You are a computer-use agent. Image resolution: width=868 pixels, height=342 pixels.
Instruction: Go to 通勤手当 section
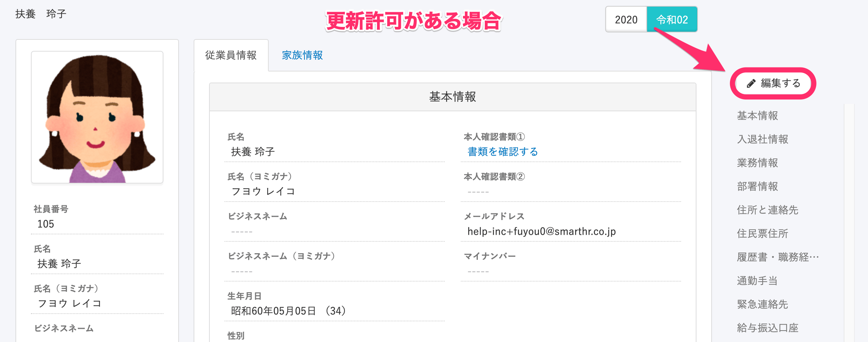click(758, 281)
